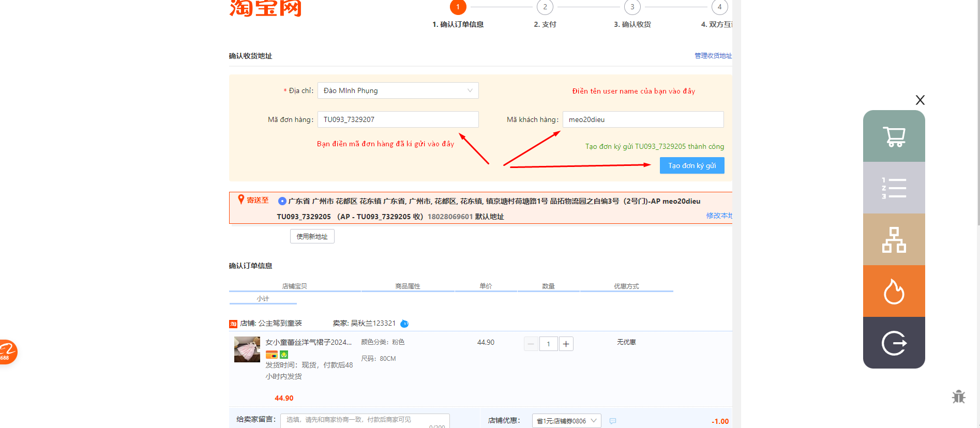Click the green guarantee badge icon
This screenshot has height=428, width=980.
pyautogui.click(x=284, y=355)
